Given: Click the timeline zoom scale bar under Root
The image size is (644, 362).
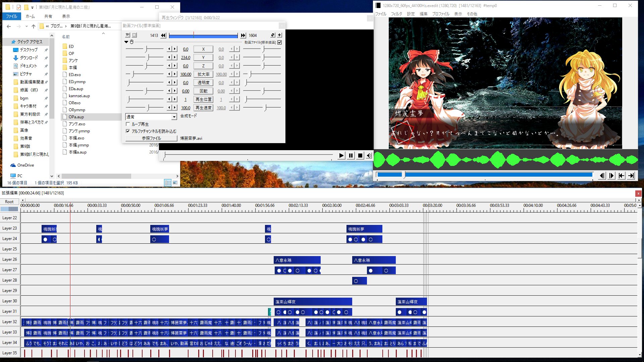Looking at the screenshot, I should (9, 209).
